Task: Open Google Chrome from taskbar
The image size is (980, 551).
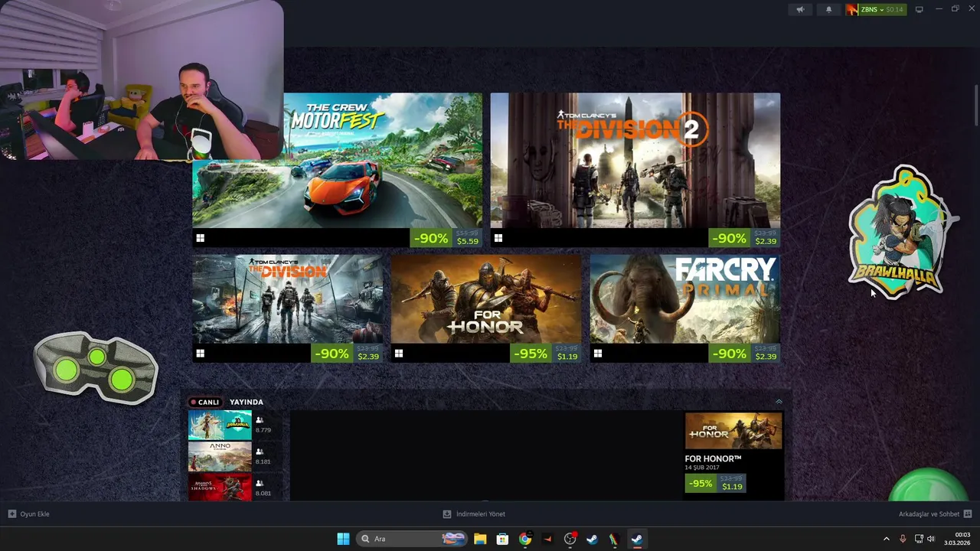Action: point(524,539)
